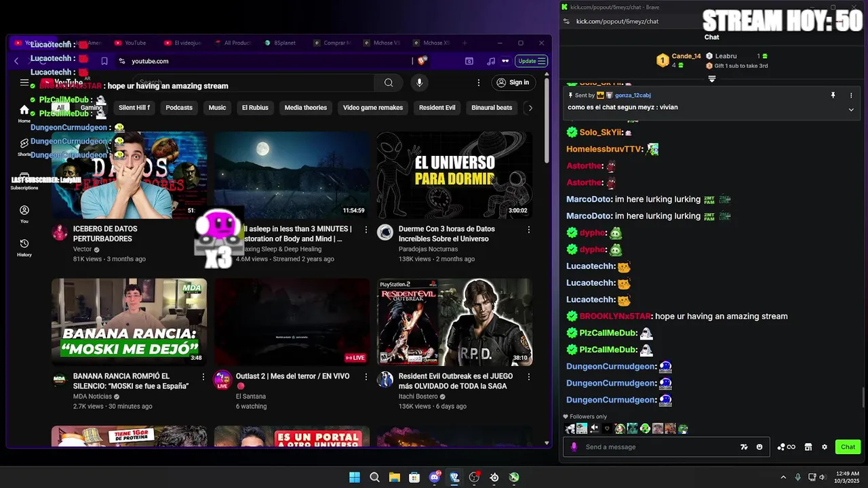Viewport: 868px width, 488px height.
Task: Open the MDA Noticias channel link
Action: (x=92, y=396)
